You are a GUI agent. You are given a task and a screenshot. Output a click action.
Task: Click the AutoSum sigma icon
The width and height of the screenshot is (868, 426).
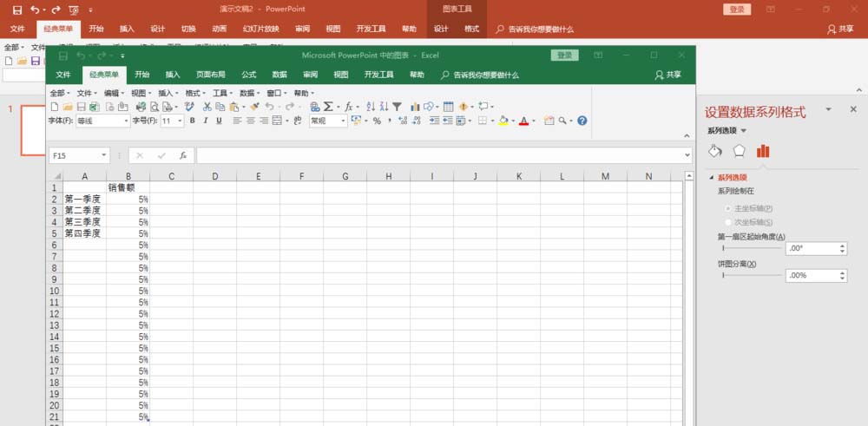(x=328, y=107)
